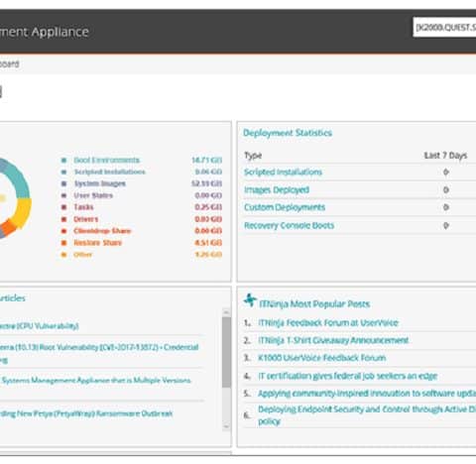Click the Deployment Statistics heading
476x464 pixels.
(288, 133)
